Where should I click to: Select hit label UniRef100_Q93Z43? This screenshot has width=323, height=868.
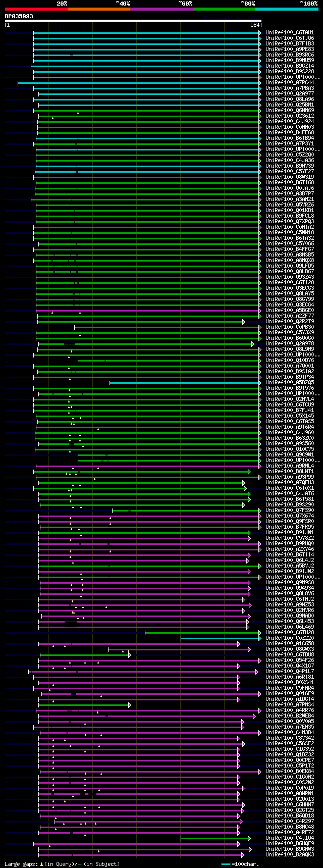pos(290,277)
